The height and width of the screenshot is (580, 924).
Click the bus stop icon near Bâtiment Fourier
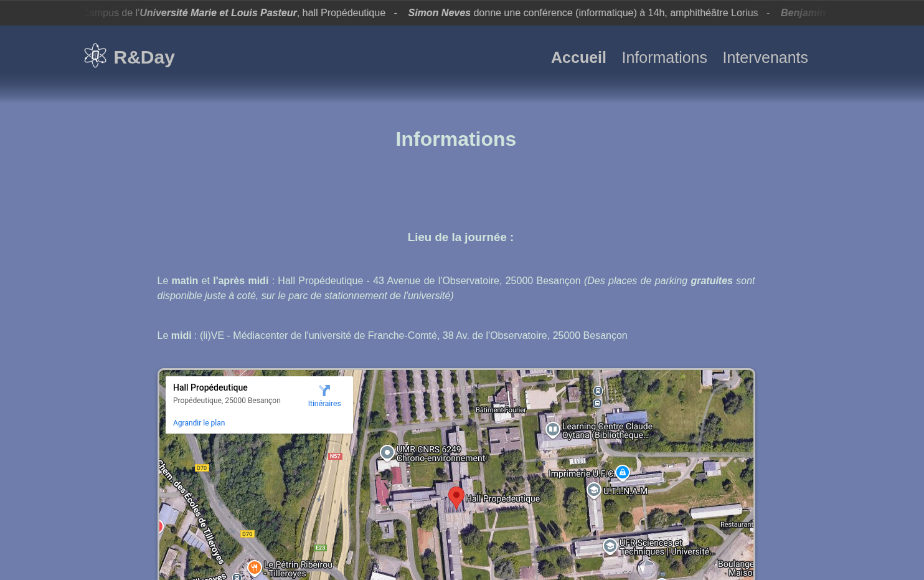(598, 391)
